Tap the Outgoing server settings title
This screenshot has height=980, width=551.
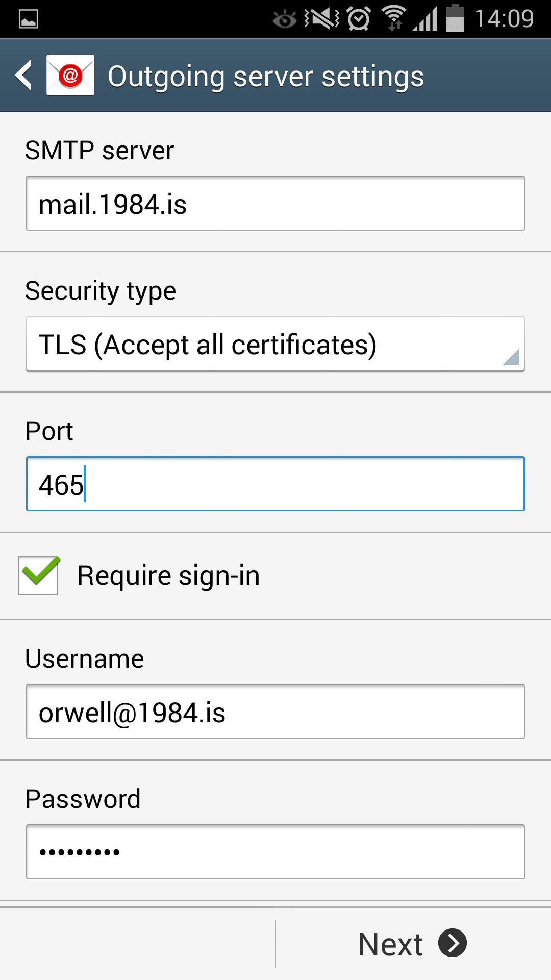266,77
